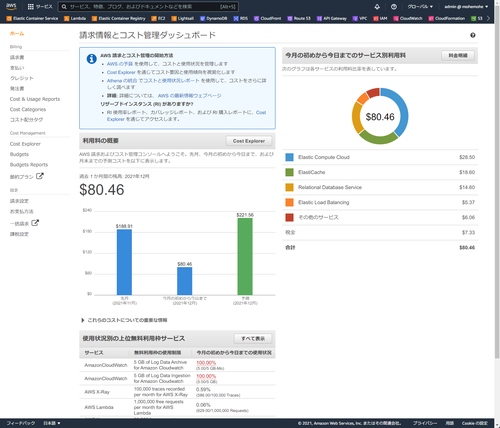Click the orange Elastic Load Balancing swatch
Image resolution: width=500 pixels, height=428 pixels.
pyautogui.click(x=289, y=202)
